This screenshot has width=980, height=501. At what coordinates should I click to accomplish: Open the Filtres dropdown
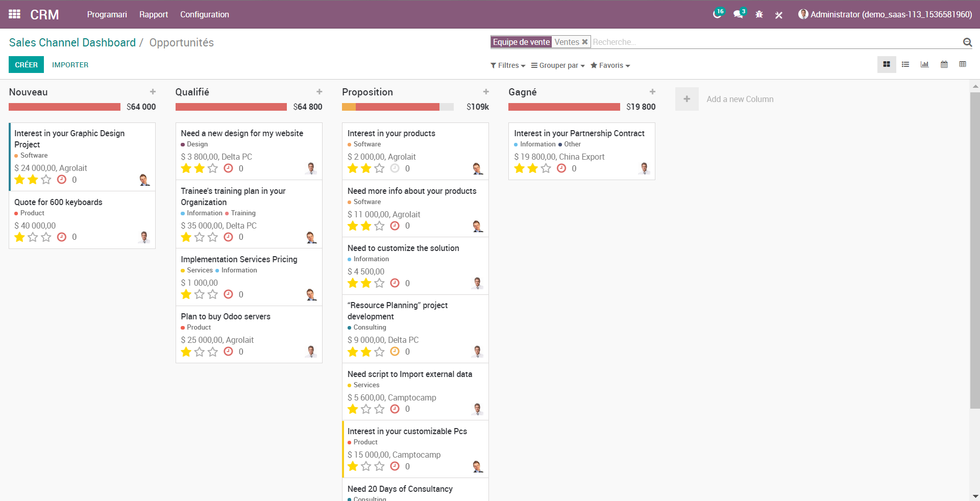[508, 65]
